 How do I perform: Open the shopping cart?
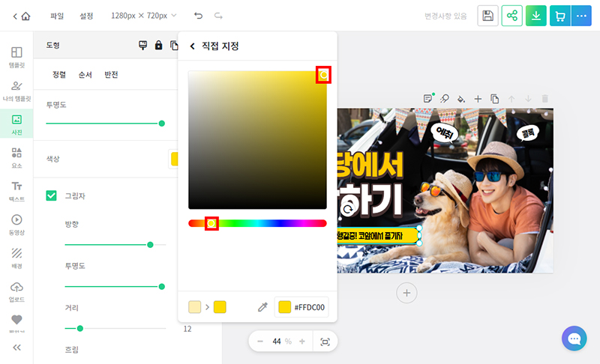coord(560,16)
